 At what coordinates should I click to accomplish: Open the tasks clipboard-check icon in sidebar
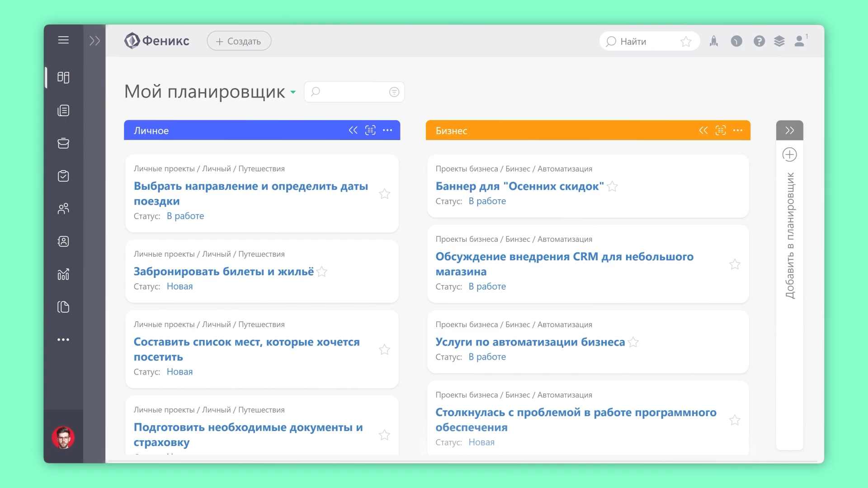click(x=63, y=176)
